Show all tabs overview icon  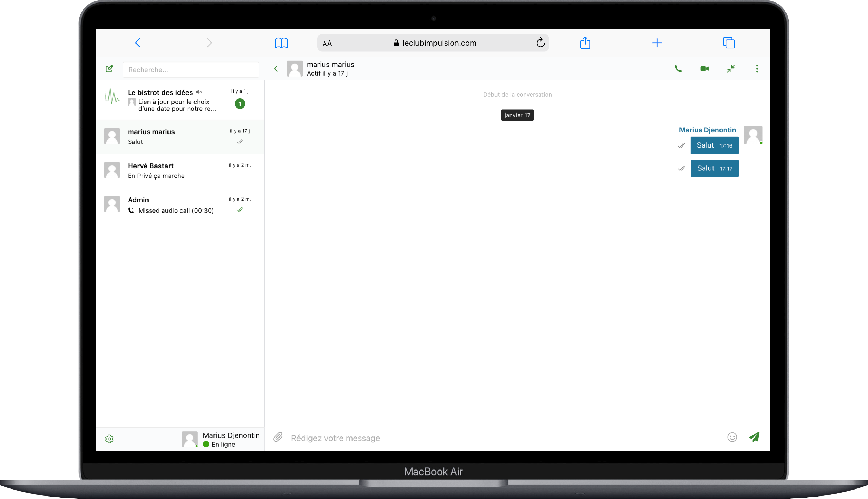point(729,43)
